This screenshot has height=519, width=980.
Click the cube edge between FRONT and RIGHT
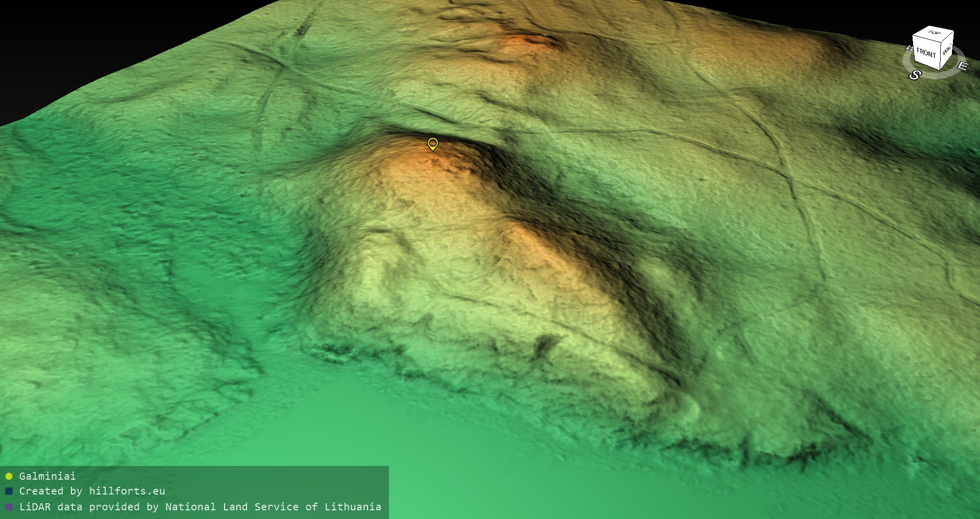pyautogui.click(x=940, y=56)
